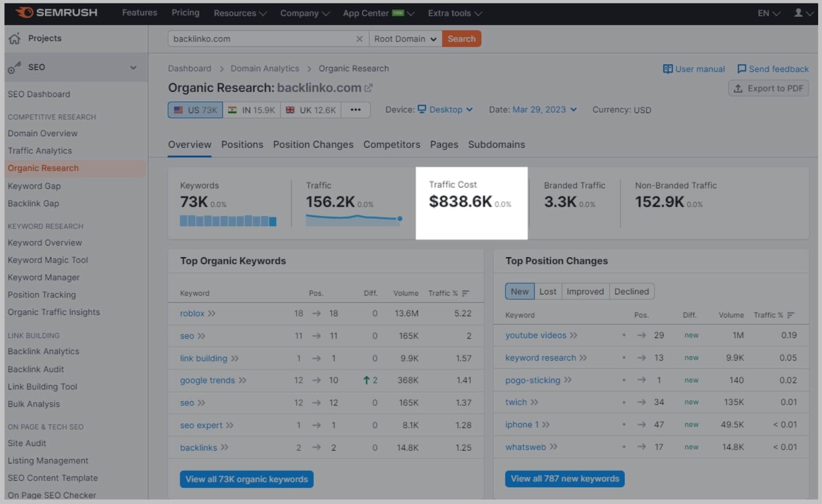This screenshot has height=504, width=822.
Task: Toggle the Improved position changes filter
Action: click(x=585, y=291)
